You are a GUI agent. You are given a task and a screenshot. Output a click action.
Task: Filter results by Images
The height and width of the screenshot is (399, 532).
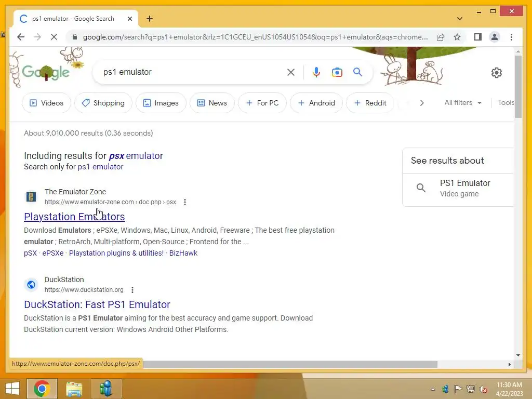point(161,103)
